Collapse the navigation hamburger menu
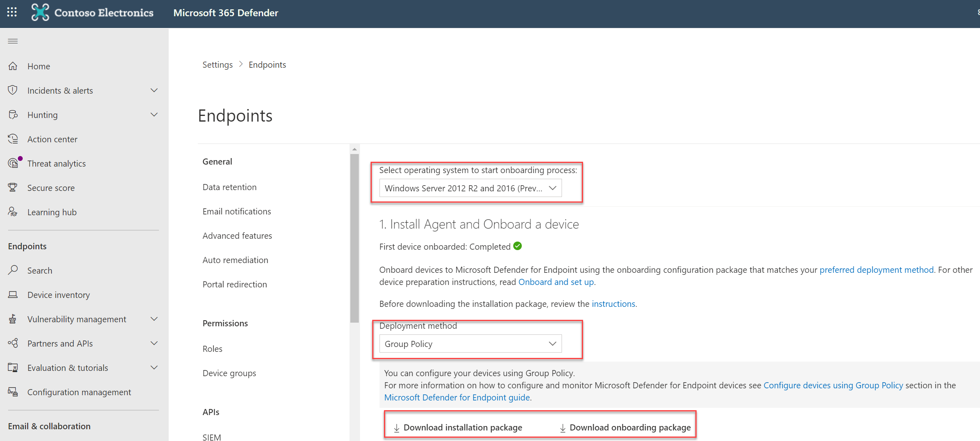 coord(13,41)
